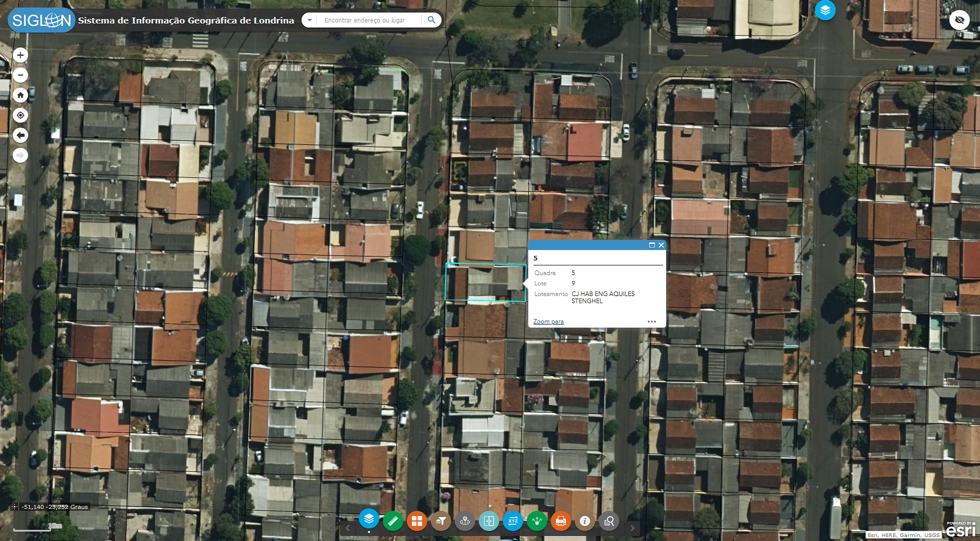Zoom in on the map
The width and height of the screenshot is (980, 541).
[x=20, y=55]
